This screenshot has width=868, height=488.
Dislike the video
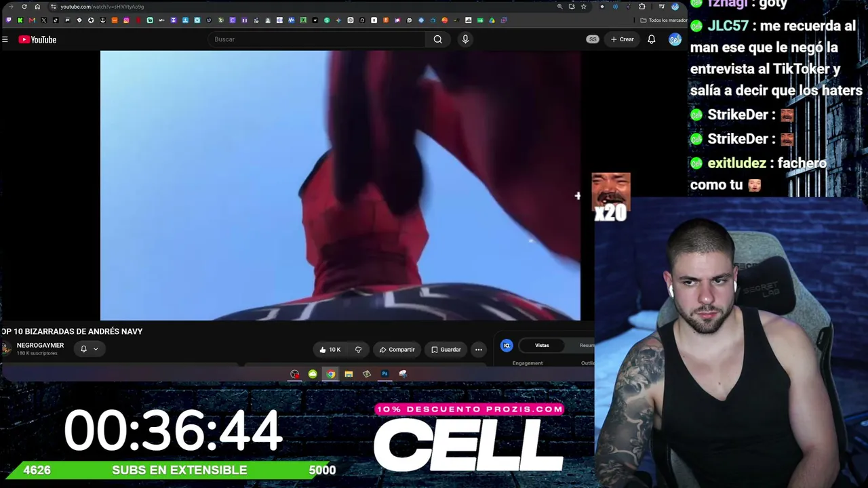click(x=358, y=350)
